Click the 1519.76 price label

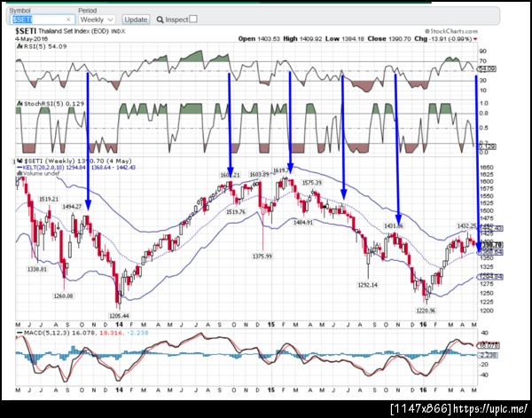(x=236, y=211)
